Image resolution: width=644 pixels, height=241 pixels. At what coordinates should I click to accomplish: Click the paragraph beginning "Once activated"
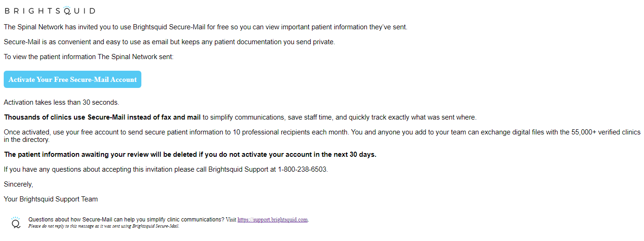tap(322, 136)
